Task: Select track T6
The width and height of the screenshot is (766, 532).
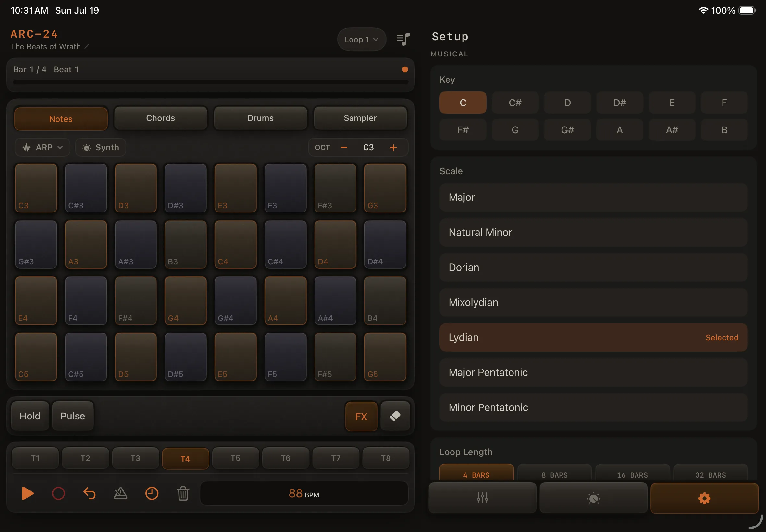Action: (285, 458)
